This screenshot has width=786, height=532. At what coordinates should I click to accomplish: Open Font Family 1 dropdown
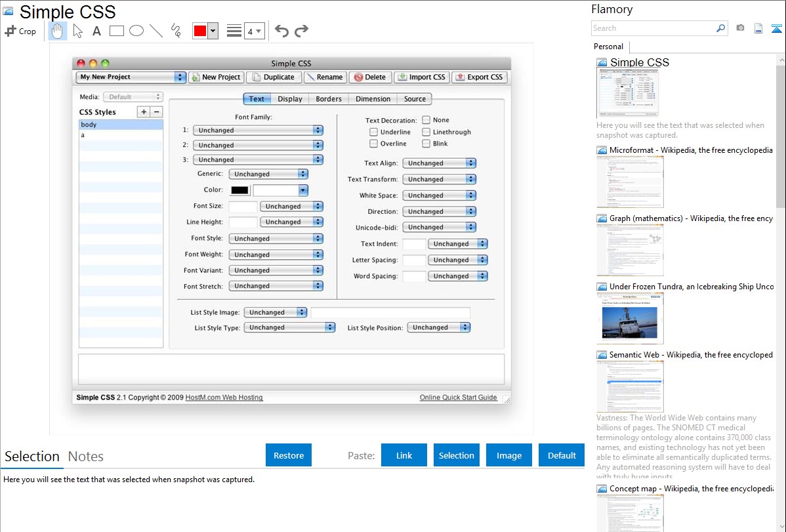tap(258, 130)
